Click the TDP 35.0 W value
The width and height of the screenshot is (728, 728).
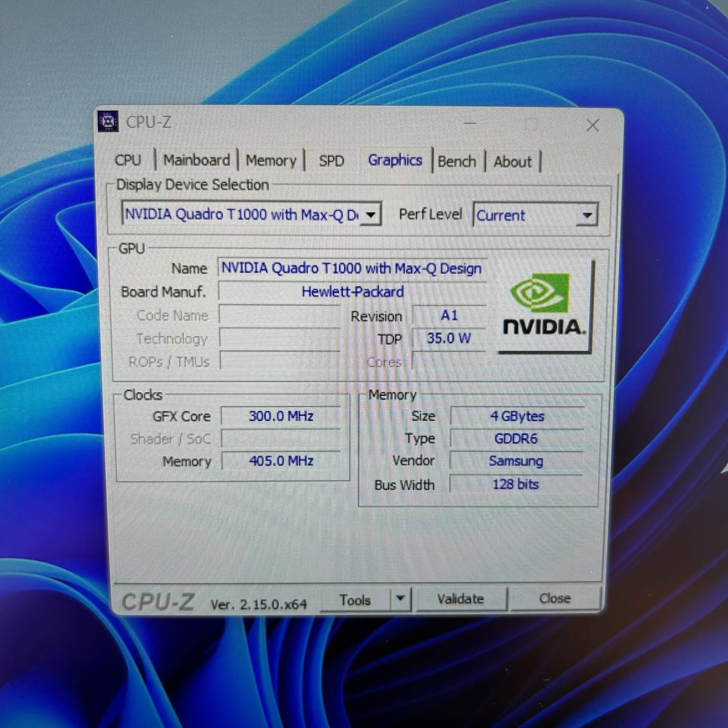tap(449, 338)
